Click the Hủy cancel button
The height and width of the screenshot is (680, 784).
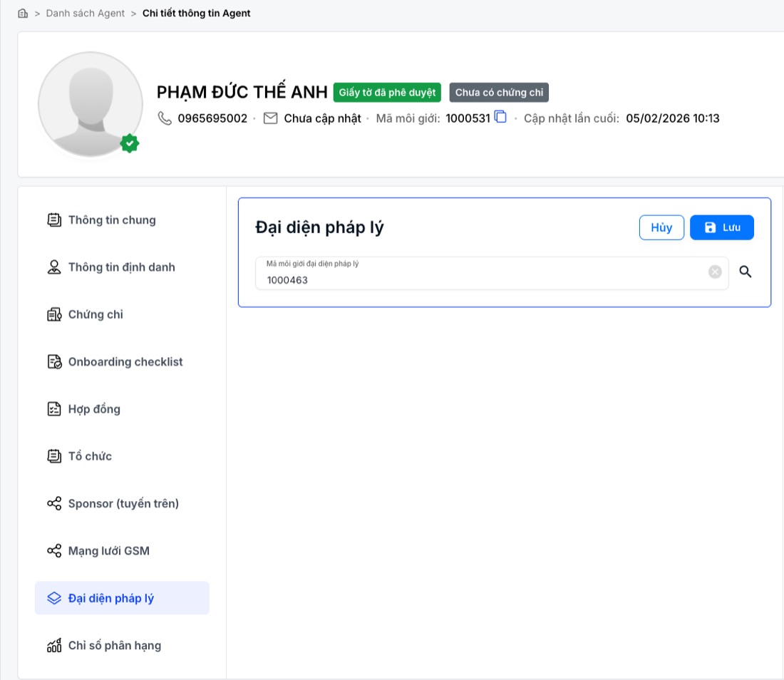click(x=661, y=227)
